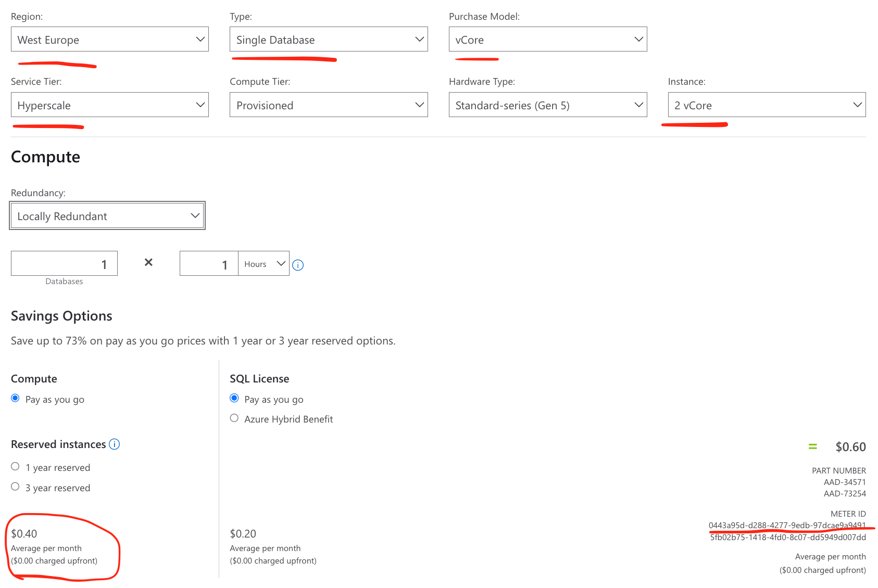Open the info icon next to Hours
This screenshot has width=878, height=588.
(x=298, y=265)
